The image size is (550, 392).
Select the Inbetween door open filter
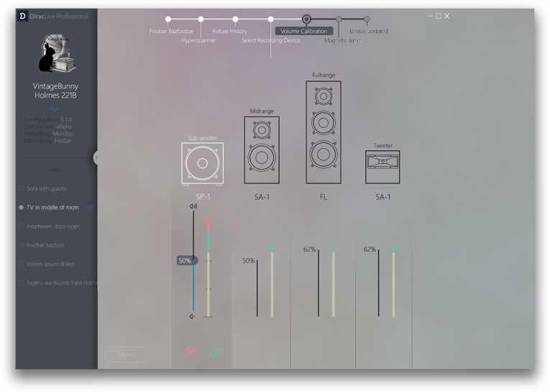click(x=50, y=227)
